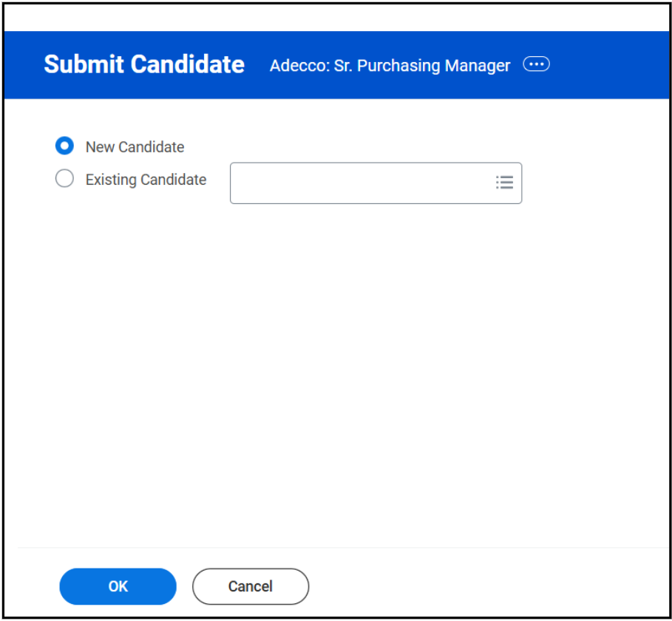Focus the Existing Candidate search field
The image size is (672, 621).
pyautogui.click(x=362, y=183)
